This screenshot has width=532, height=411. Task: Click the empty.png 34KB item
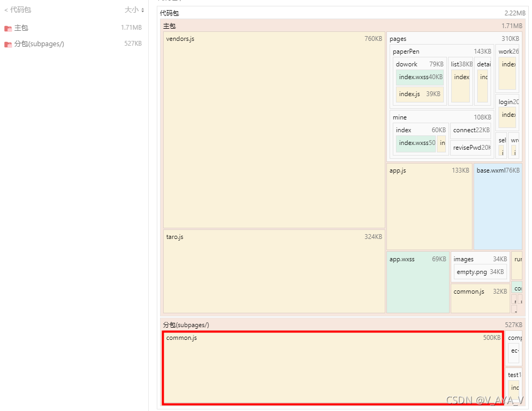pyautogui.click(x=480, y=272)
